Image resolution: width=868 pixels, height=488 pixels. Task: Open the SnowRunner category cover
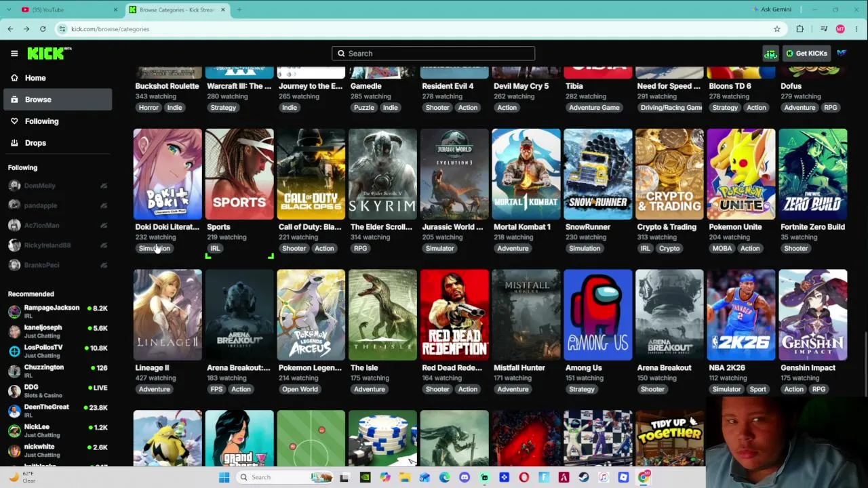click(x=598, y=174)
